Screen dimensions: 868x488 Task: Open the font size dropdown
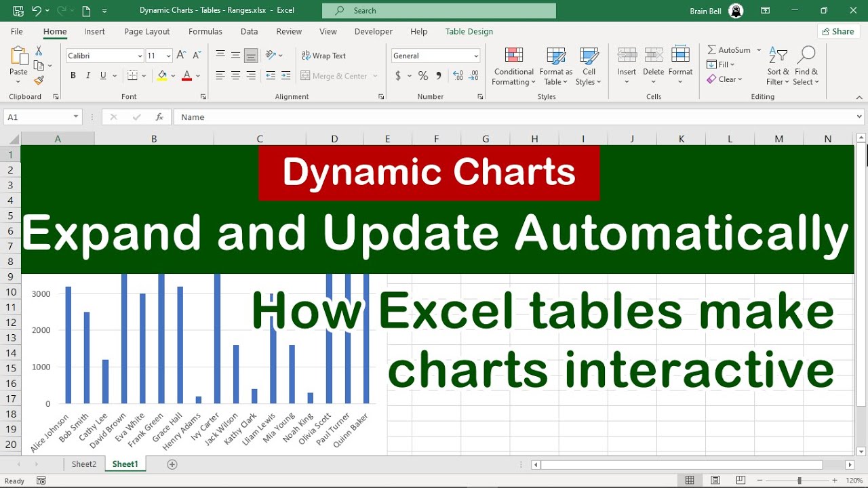[x=168, y=56]
